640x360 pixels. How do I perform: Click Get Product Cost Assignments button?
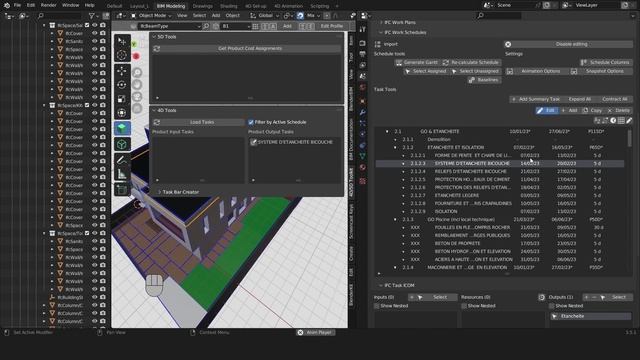click(x=250, y=49)
